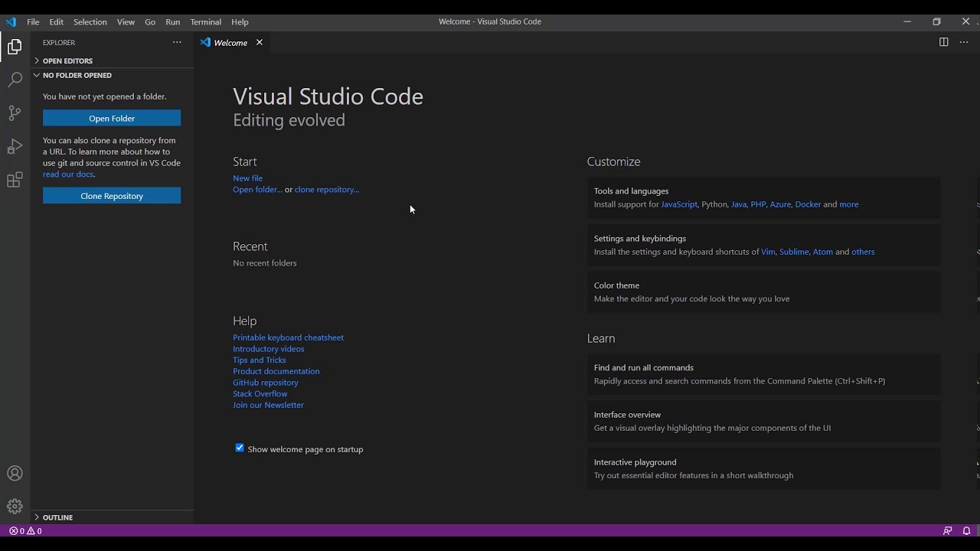Image resolution: width=980 pixels, height=551 pixels.
Task: Open the Stack Overflow link
Action: (260, 393)
